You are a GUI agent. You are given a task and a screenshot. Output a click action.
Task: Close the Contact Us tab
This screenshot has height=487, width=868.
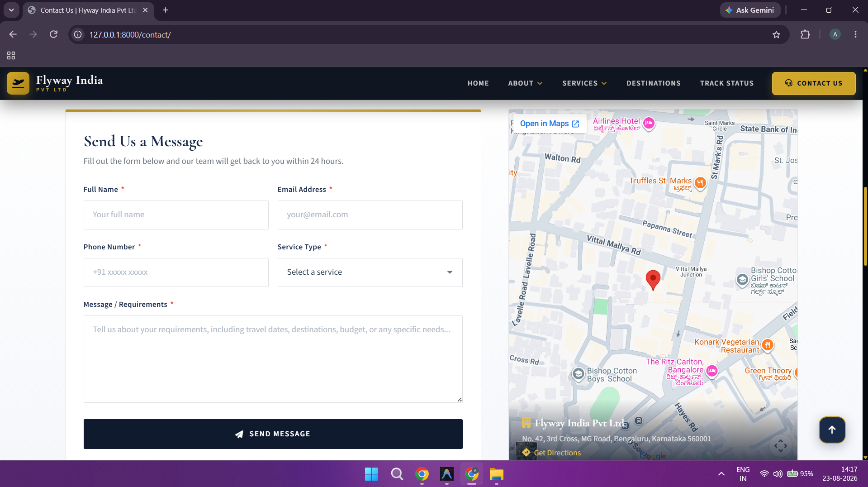coord(145,10)
